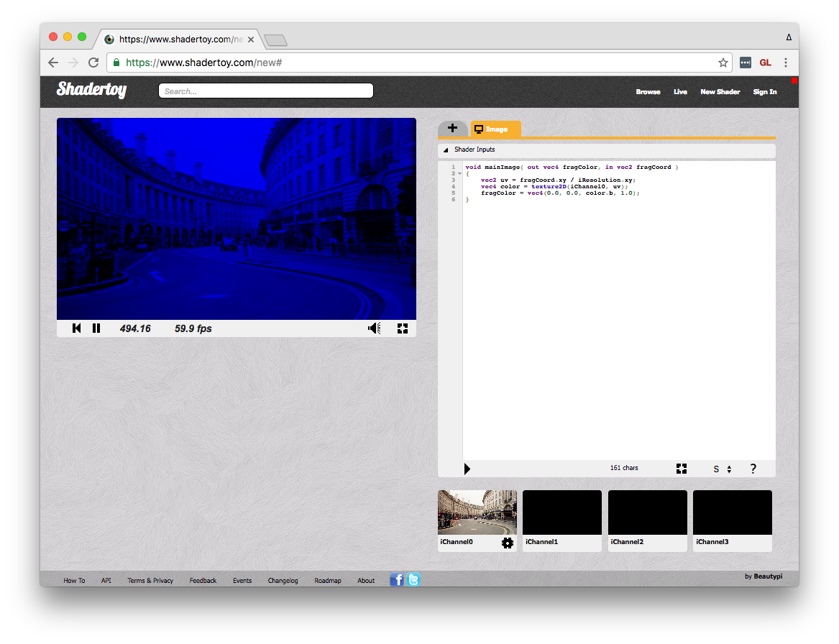This screenshot has height=644, width=839.
Task: Click the fragColor assignment code line
Action: 559,193
